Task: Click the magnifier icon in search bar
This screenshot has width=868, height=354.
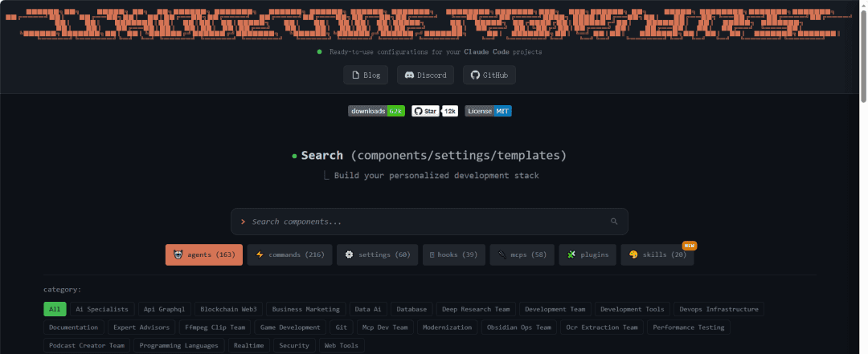Action: [x=614, y=222]
